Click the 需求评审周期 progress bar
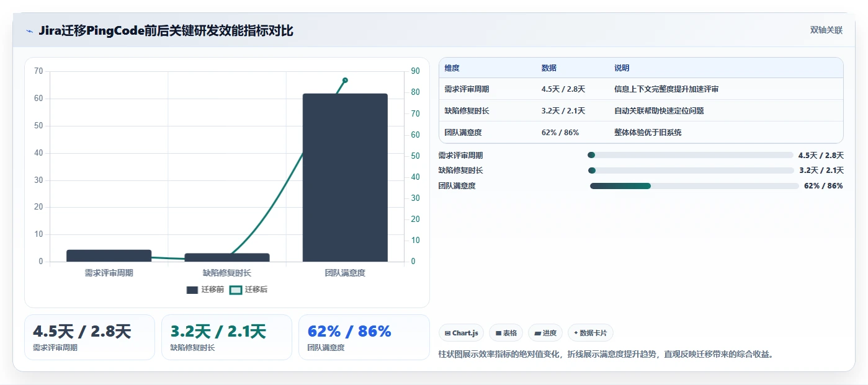This screenshot has width=868, height=385. tap(690, 155)
